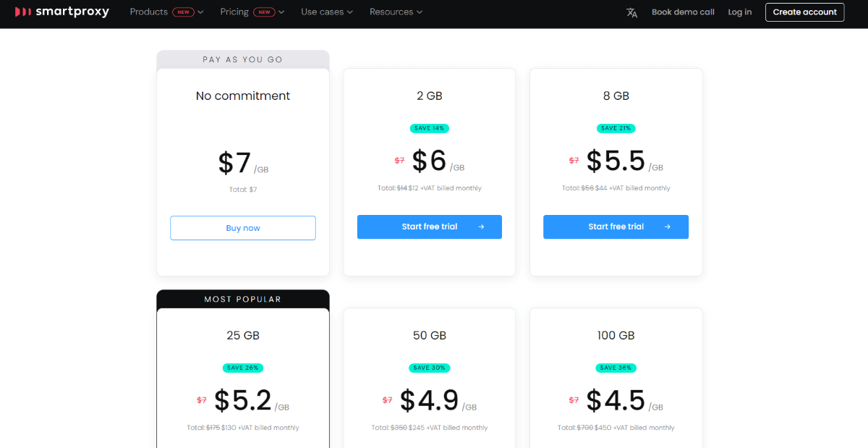868x448 pixels.
Task: Open the language selector icon
Action: 631,12
